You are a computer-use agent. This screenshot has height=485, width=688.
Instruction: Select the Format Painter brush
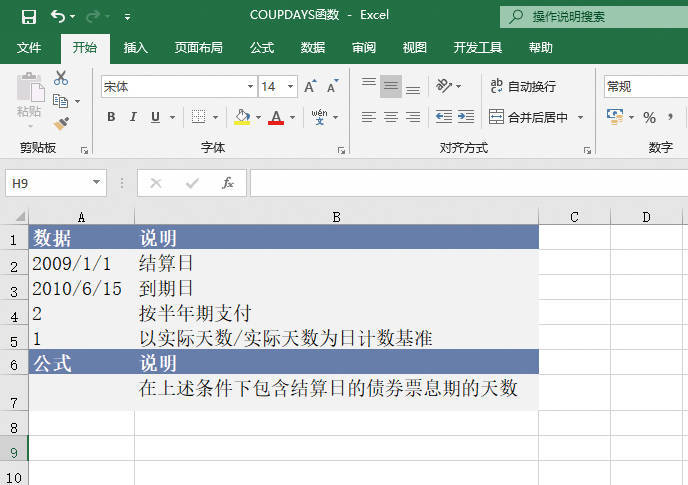(x=61, y=123)
